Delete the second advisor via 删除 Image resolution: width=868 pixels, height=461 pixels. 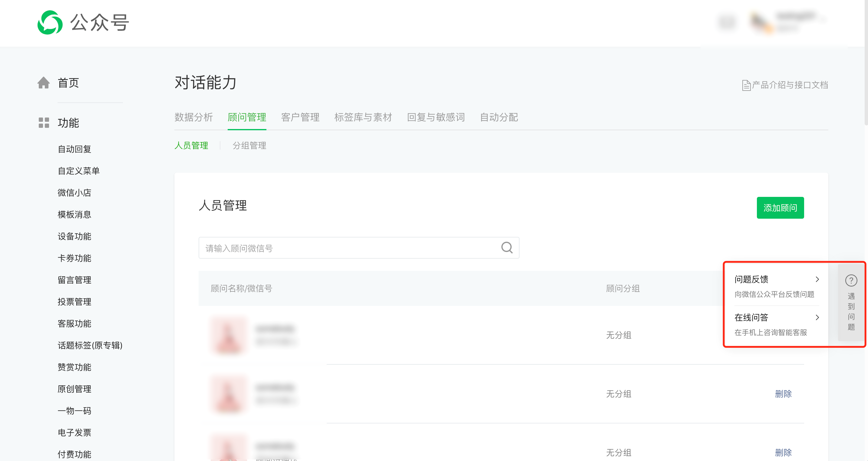[x=783, y=393]
